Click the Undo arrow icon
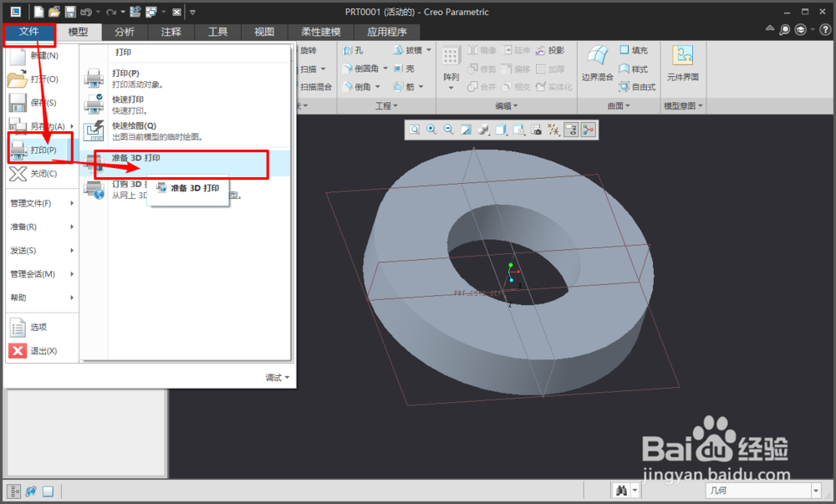The image size is (836, 504). click(86, 12)
